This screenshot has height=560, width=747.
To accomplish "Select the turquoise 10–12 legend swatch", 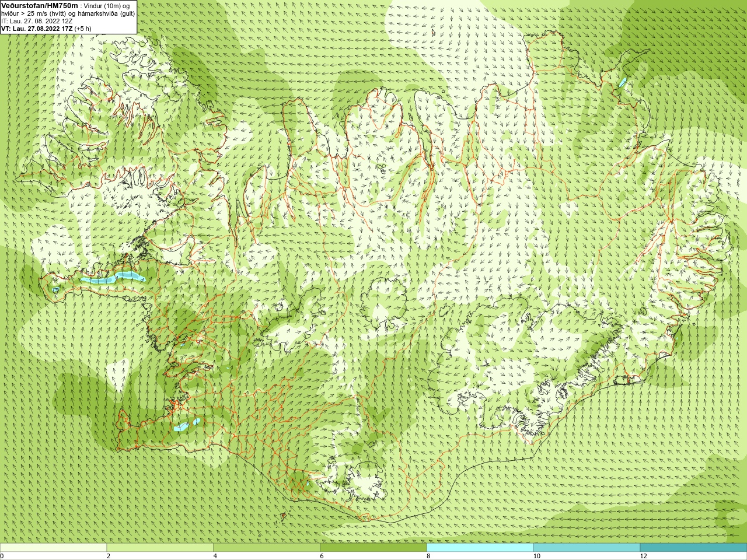I will pyautogui.click(x=587, y=548).
